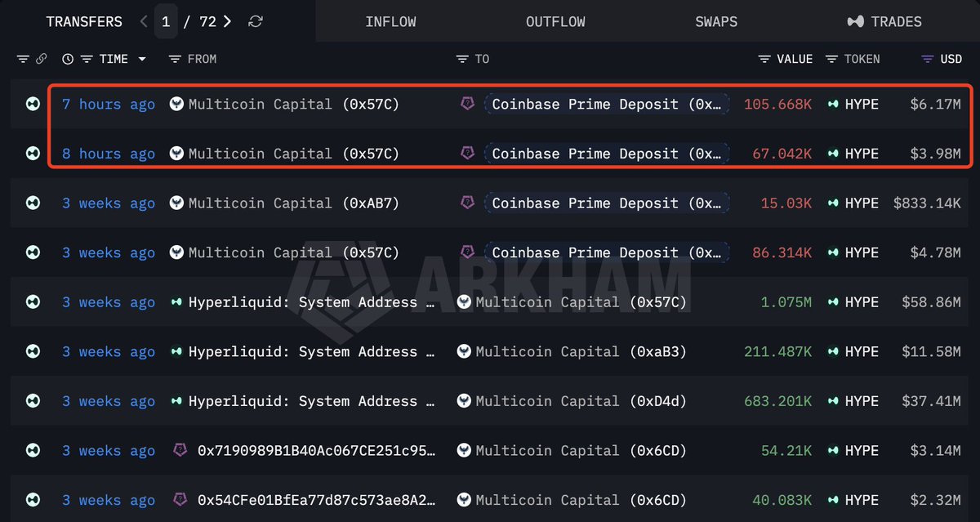Open transaction icon for 7 hours ago row
Image resolution: width=980 pixels, height=522 pixels.
[33, 104]
